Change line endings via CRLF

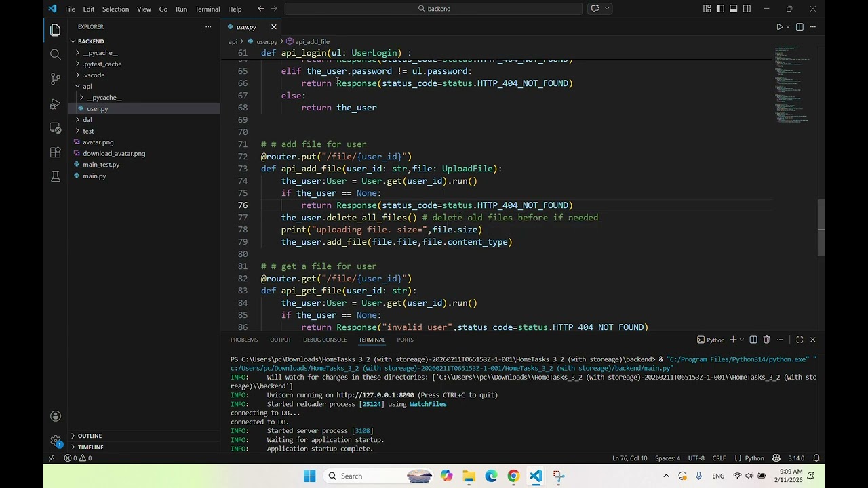pyautogui.click(x=719, y=458)
